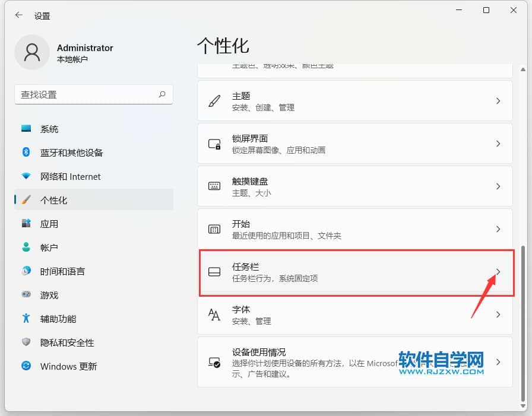Screen dimensions: 532x416
Task: Expand the 字体 row chevron
Action: (498, 315)
